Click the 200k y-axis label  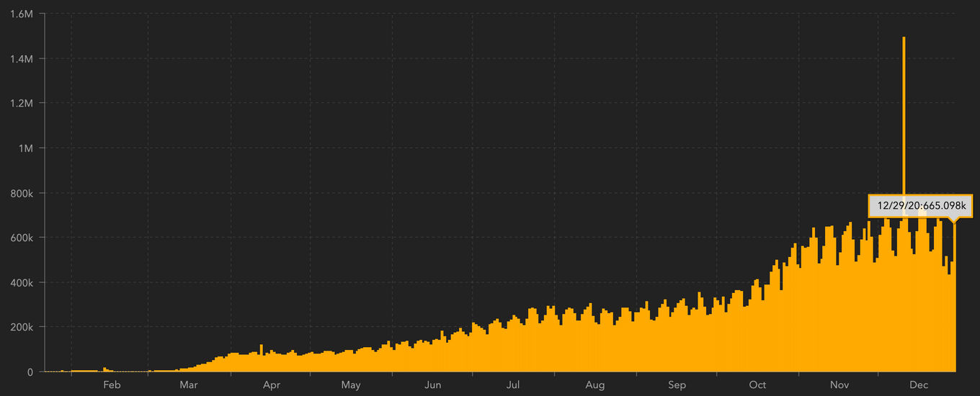tap(21, 327)
